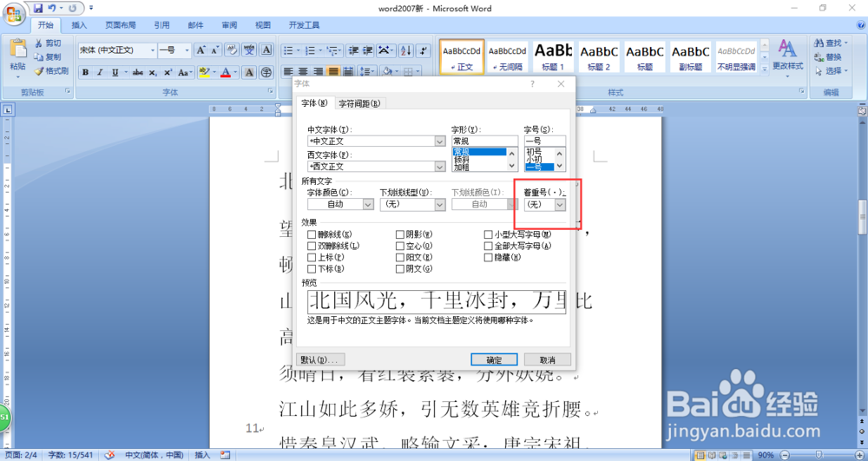Check the 阴影 shadow checkbox
The height and width of the screenshot is (461, 868).
[400, 234]
